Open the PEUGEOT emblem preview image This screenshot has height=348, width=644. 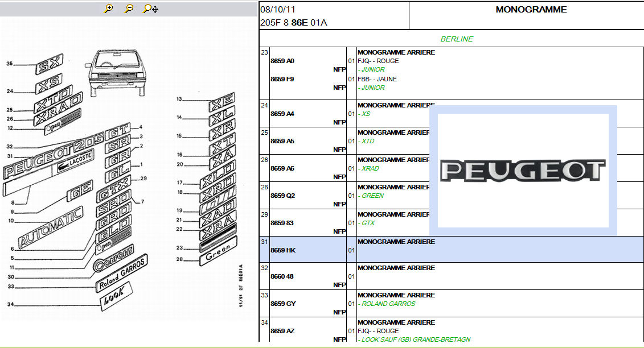(x=523, y=171)
